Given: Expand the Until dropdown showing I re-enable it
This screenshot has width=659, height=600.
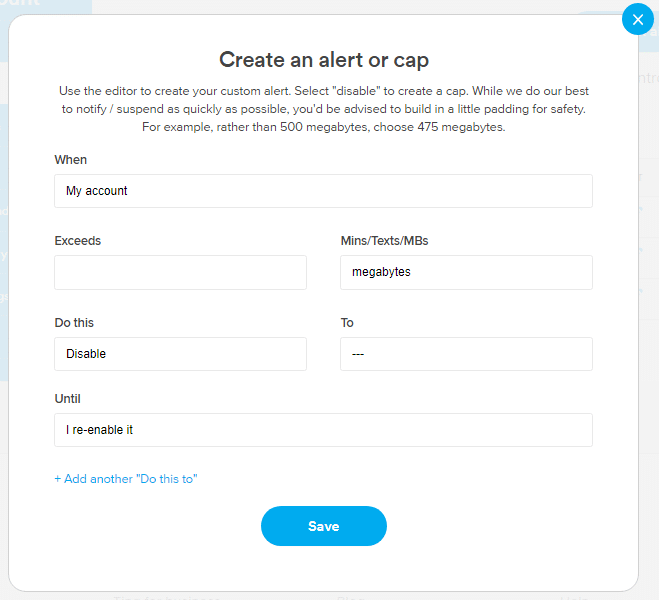Looking at the screenshot, I should tap(323, 430).
